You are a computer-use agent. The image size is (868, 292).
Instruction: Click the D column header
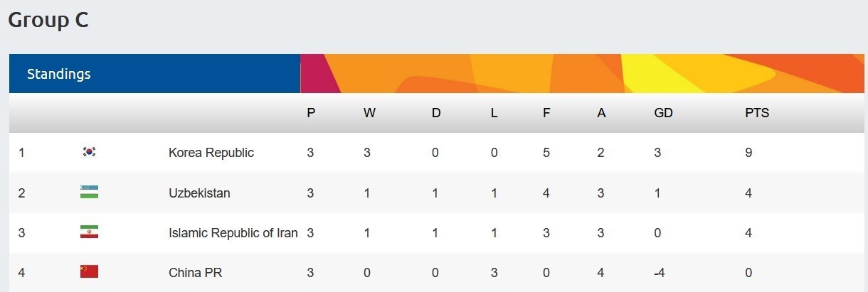click(436, 113)
